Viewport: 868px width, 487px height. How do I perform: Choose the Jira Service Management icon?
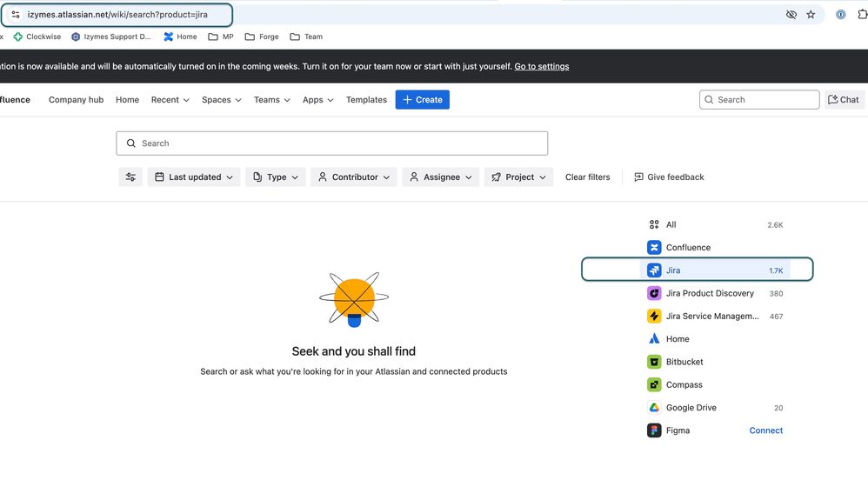[654, 316]
